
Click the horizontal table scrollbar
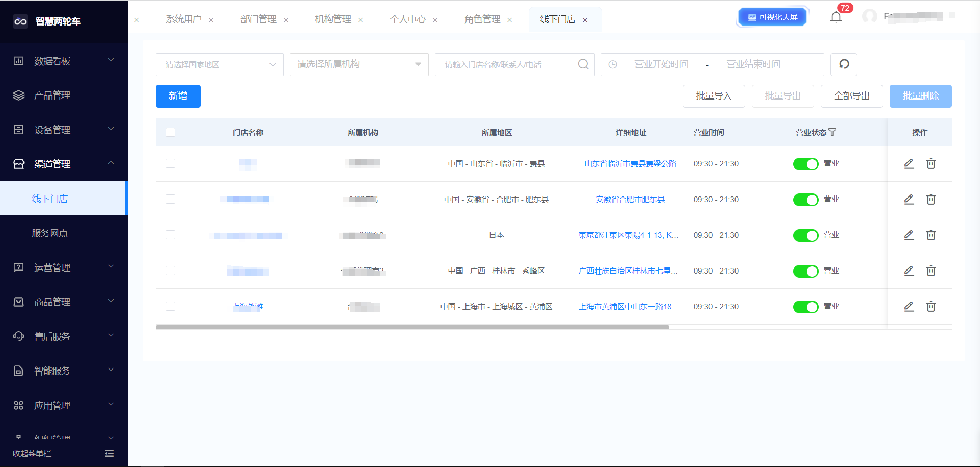[x=412, y=327]
